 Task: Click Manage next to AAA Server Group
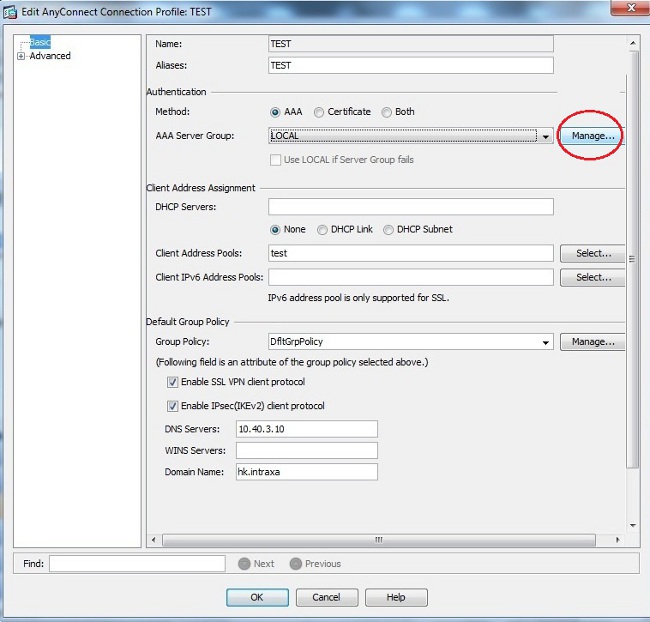coord(593,136)
